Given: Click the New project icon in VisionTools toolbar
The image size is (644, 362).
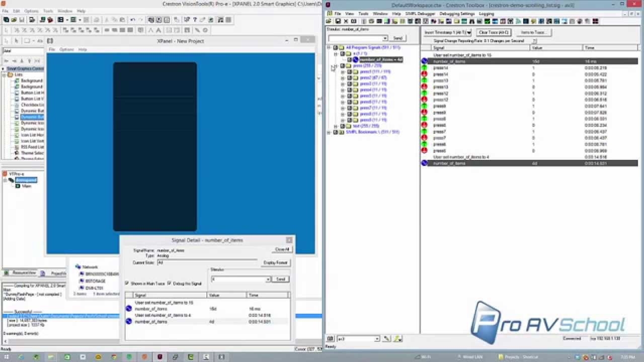Looking at the screenshot, I should click(x=6, y=20).
